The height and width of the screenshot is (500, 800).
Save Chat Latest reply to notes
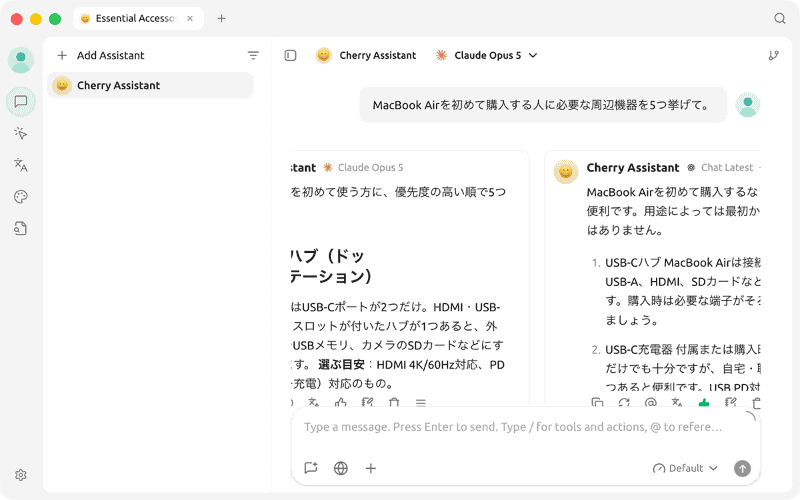pyautogui.click(x=731, y=403)
